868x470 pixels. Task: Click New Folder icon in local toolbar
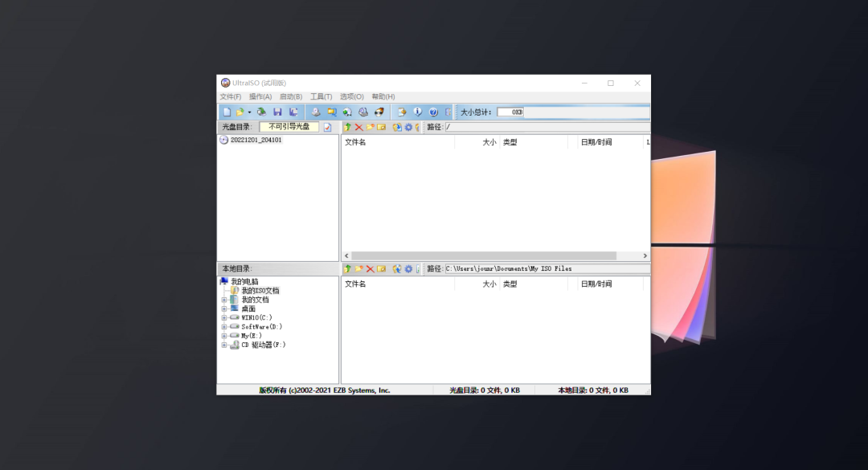tap(358, 268)
